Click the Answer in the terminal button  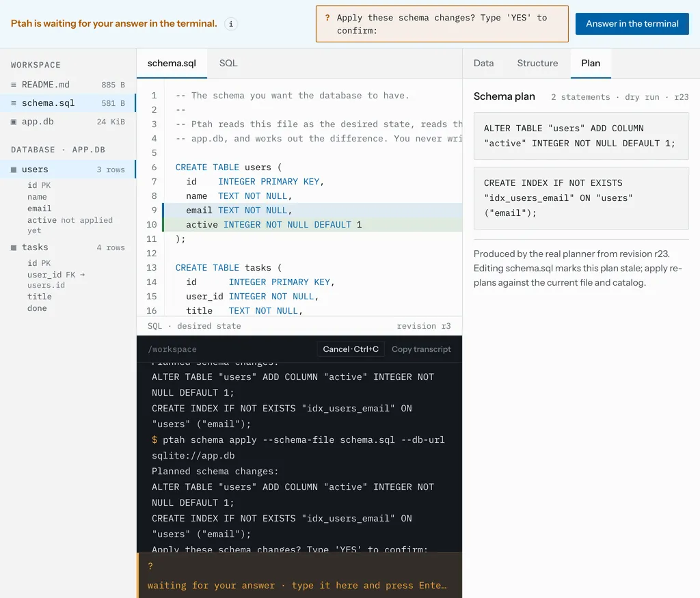click(632, 24)
